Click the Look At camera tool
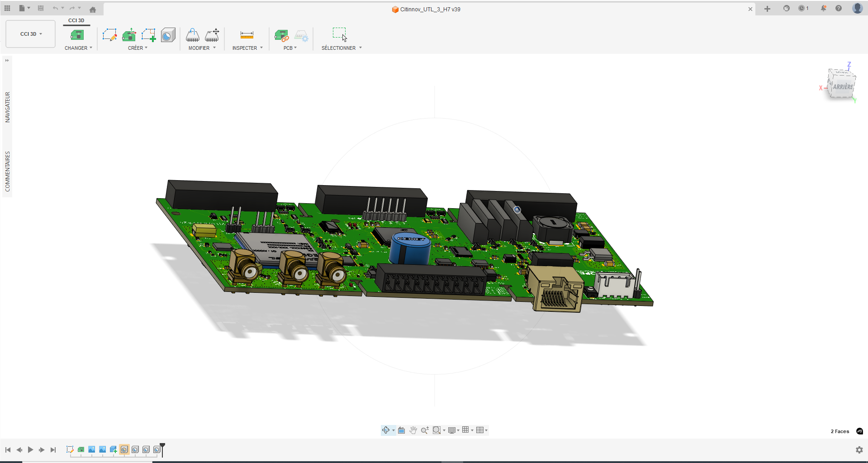The width and height of the screenshot is (868, 463). coord(401,430)
